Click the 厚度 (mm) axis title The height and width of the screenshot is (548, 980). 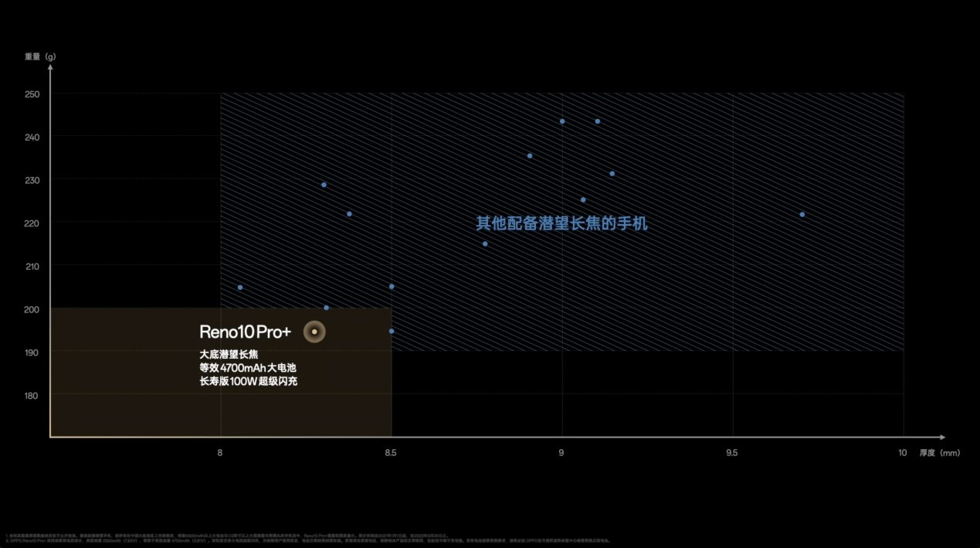point(938,453)
